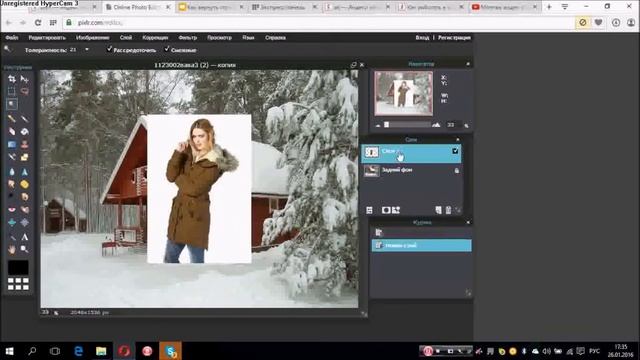Screen dimensions: 640x360
Task: Add layer mask in Layers panel
Action: (x=386, y=210)
